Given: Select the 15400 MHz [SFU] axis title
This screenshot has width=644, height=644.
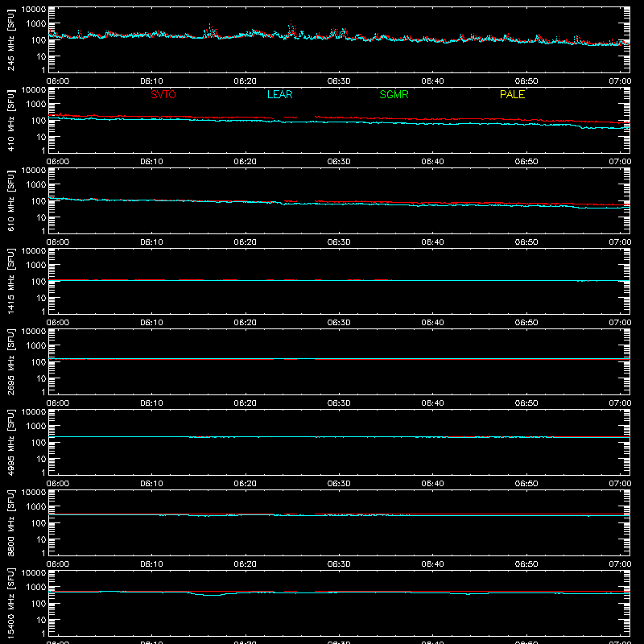Looking at the screenshot, I should (10, 603).
